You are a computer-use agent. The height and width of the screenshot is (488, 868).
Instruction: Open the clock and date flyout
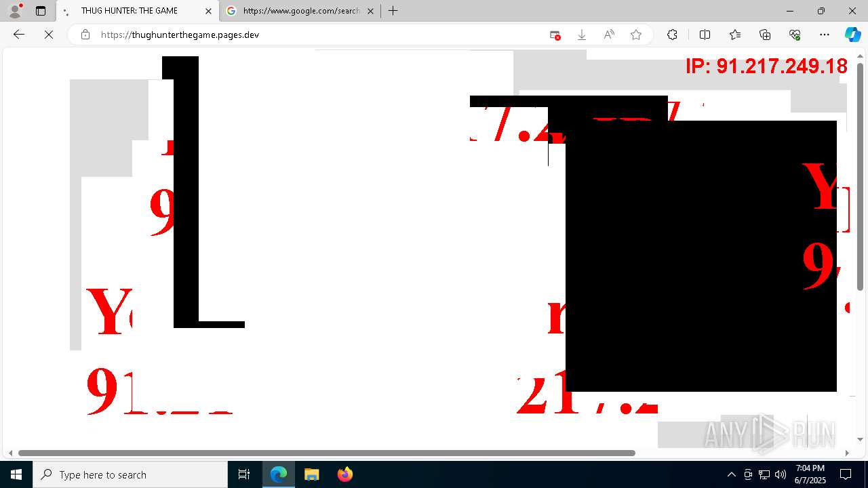pos(810,474)
